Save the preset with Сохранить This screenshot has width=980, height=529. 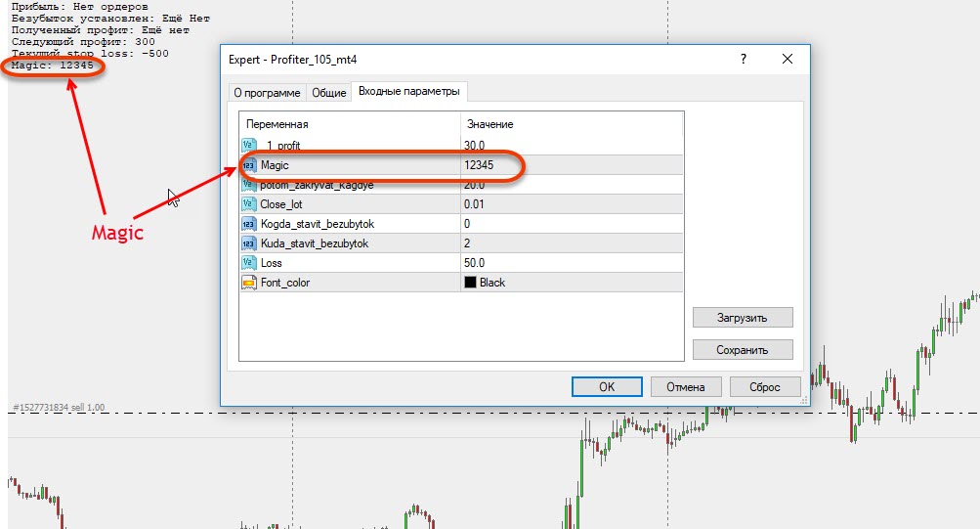pos(743,349)
